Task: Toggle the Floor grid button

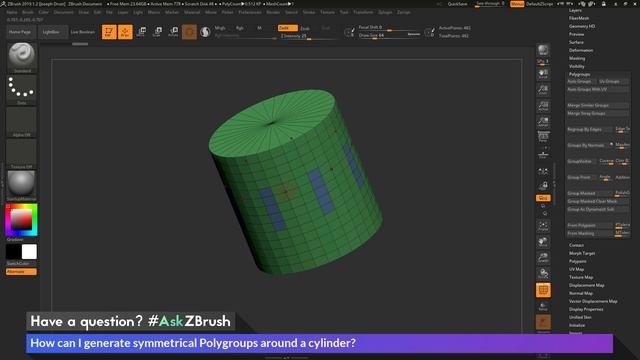Action: pyautogui.click(x=543, y=154)
